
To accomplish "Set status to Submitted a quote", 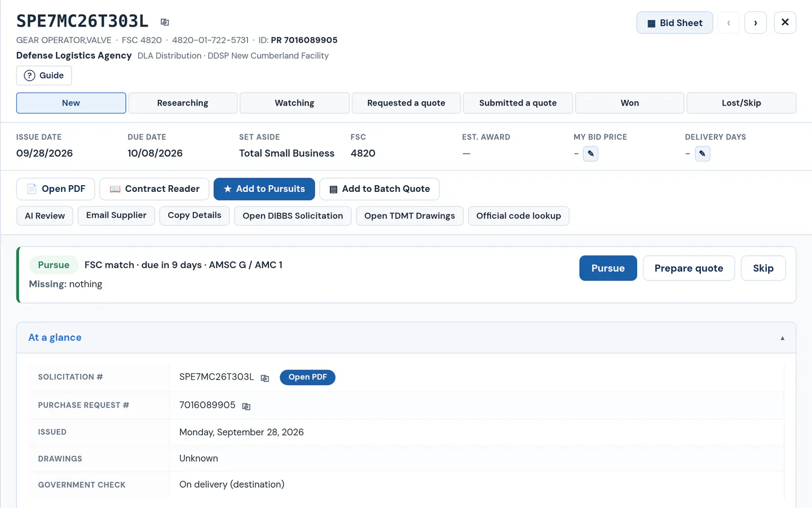I will tap(518, 103).
